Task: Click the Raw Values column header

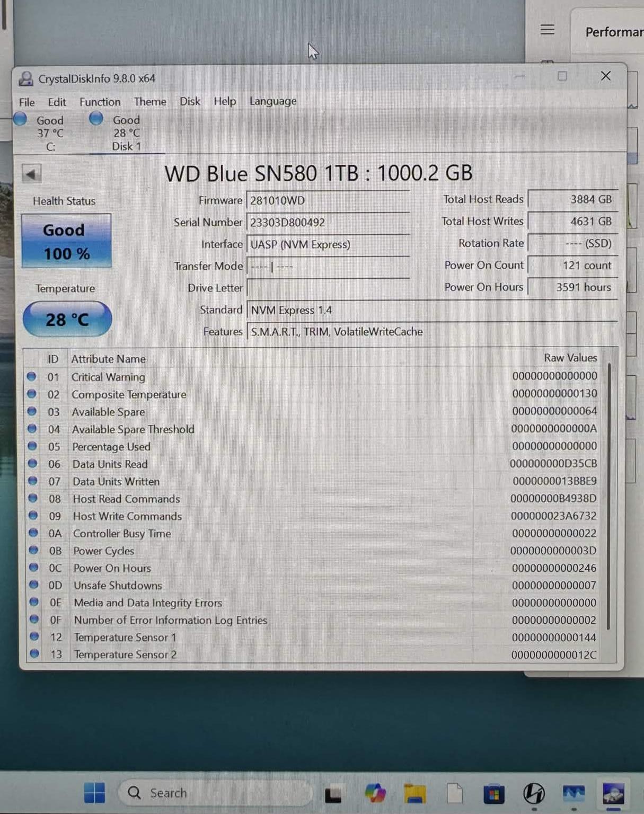Action: click(570, 358)
